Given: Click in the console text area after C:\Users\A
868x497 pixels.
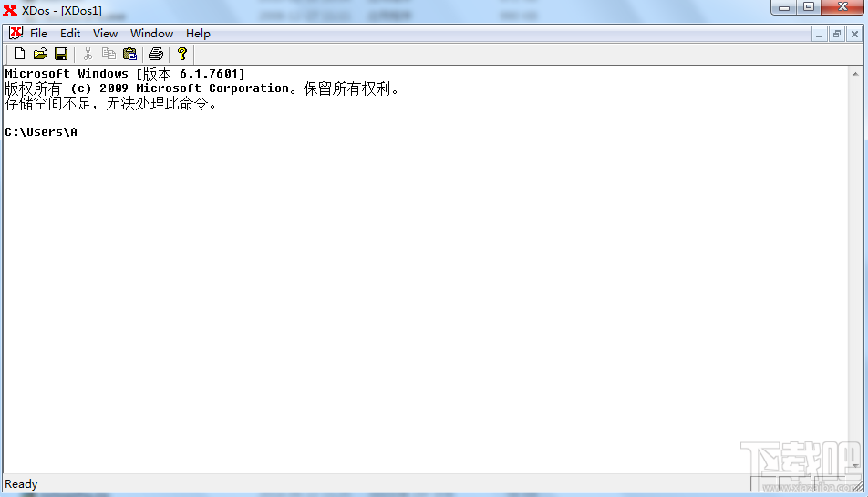Looking at the screenshot, I should [x=83, y=131].
